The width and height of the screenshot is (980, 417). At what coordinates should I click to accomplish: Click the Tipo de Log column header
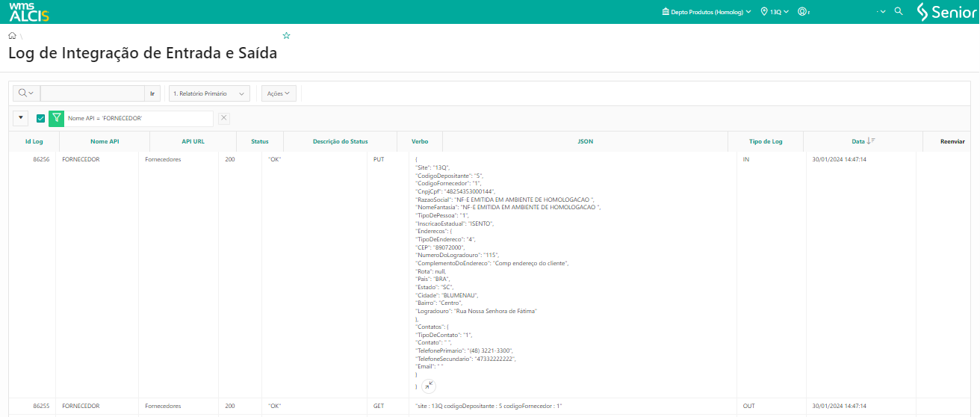[766, 141]
